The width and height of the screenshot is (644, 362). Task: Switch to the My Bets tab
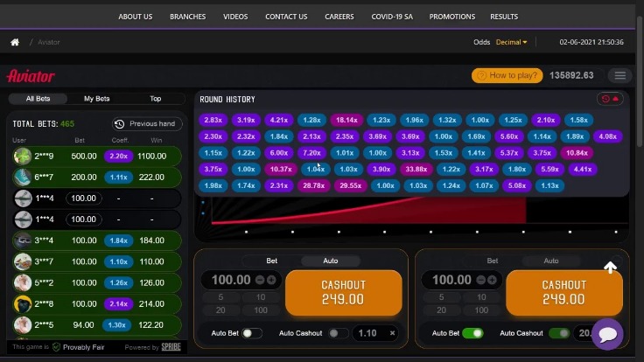click(96, 99)
